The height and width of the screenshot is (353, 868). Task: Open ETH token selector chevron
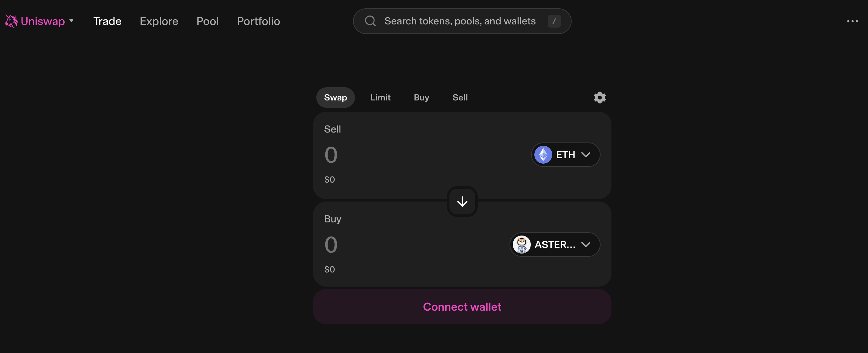586,155
